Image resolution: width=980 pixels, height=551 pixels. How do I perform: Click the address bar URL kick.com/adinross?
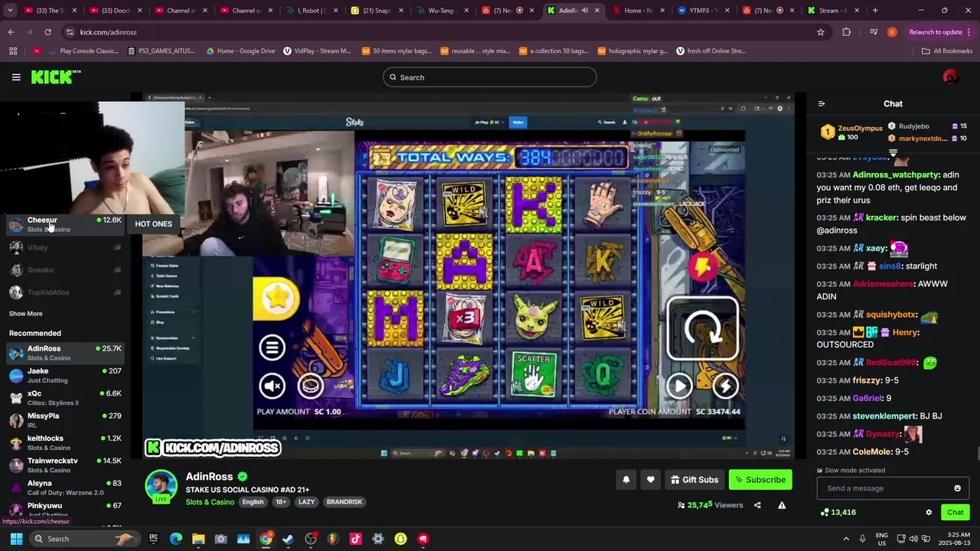(x=108, y=32)
